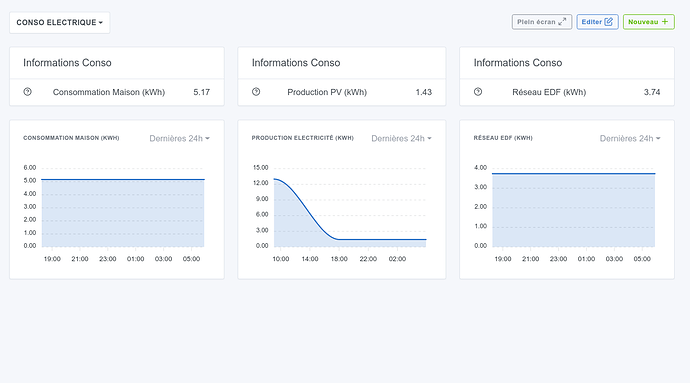Click the Plein écran button
690x383 pixels.
click(542, 22)
